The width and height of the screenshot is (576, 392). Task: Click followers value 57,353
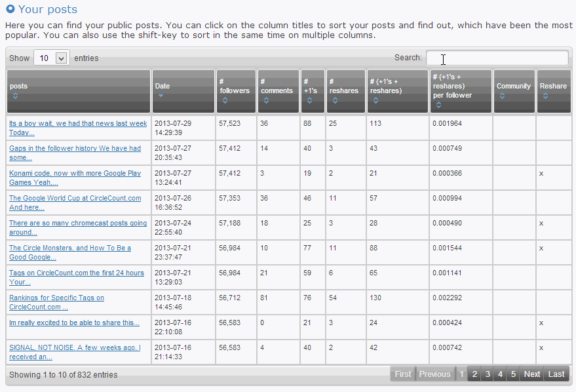(x=229, y=199)
